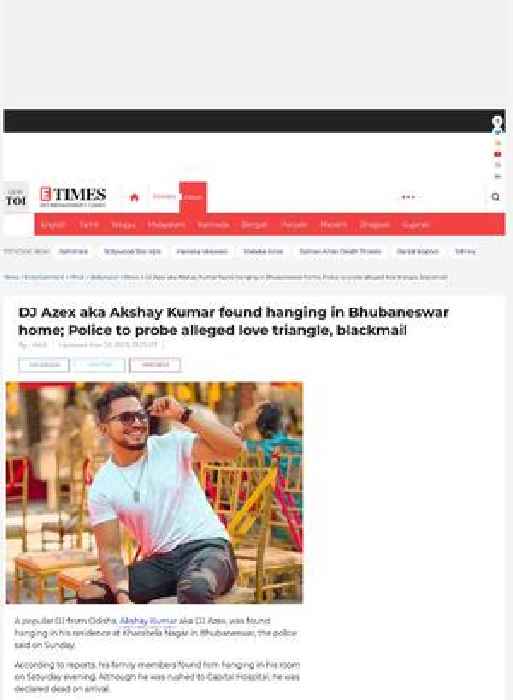Click the red home icon

(134, 197)
